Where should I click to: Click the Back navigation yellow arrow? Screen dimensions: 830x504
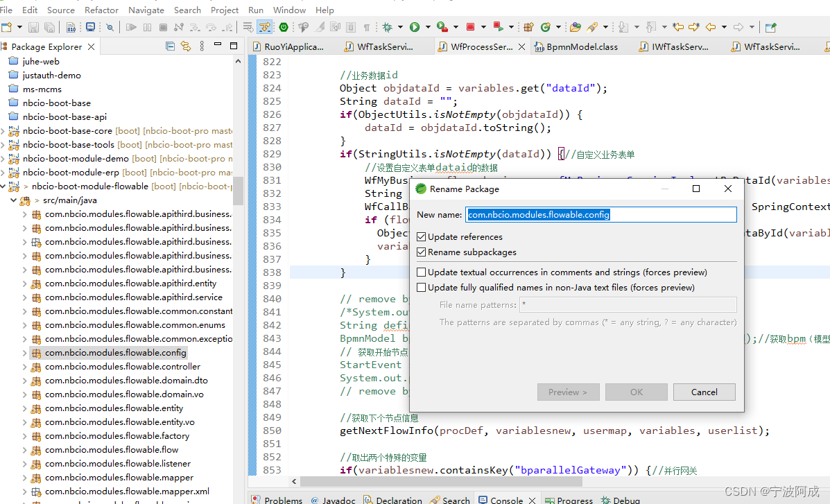pyautogui.click(x=711, y=27)
